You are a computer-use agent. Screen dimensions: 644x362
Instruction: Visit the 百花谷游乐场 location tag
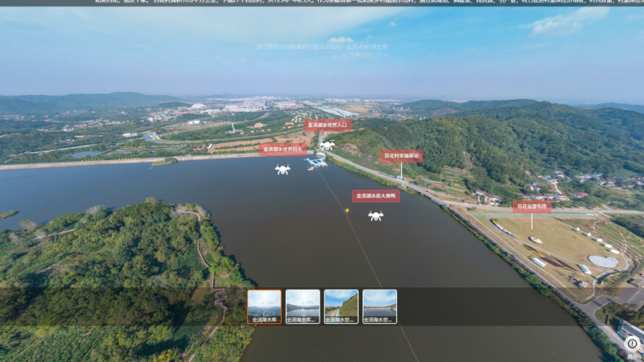point(531,207)
